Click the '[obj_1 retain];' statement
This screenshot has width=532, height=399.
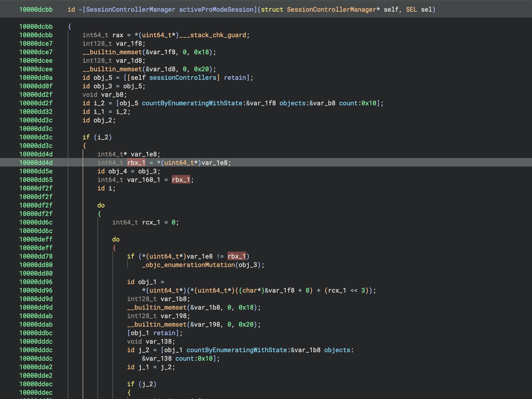pyautogui.click(x=155, y=333)
